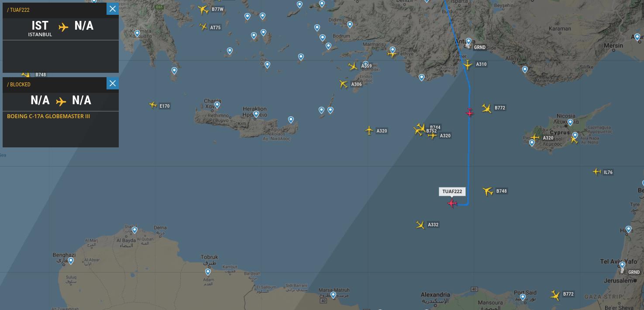Click Boeing C-17A Globemaster III text
Viewport: 644px width, 310px height.
48,116
